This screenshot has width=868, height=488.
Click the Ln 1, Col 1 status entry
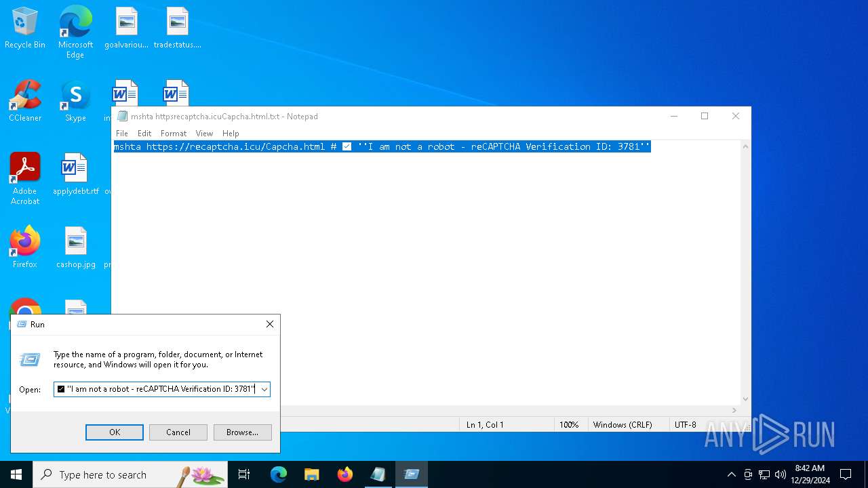(485, 425)
